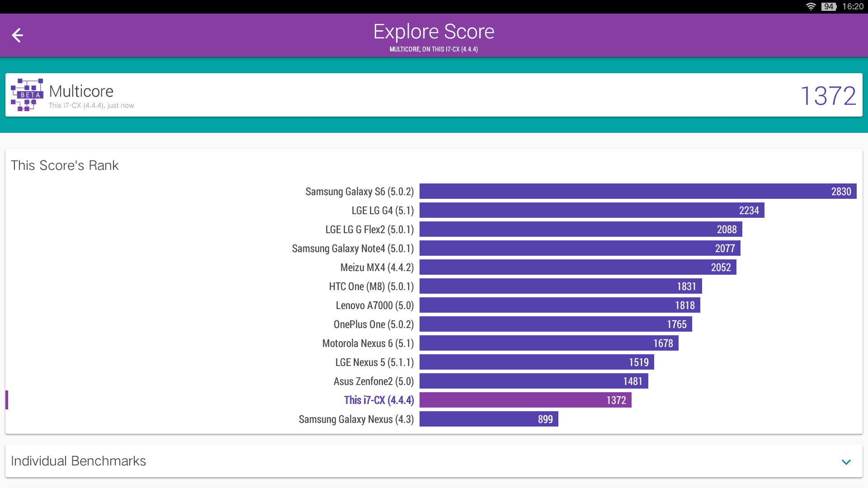Tap the Samsung Galaxy Nexus (4.3) label
The image size is (868, 488).
pyautogui.click(x=356, y=419)
